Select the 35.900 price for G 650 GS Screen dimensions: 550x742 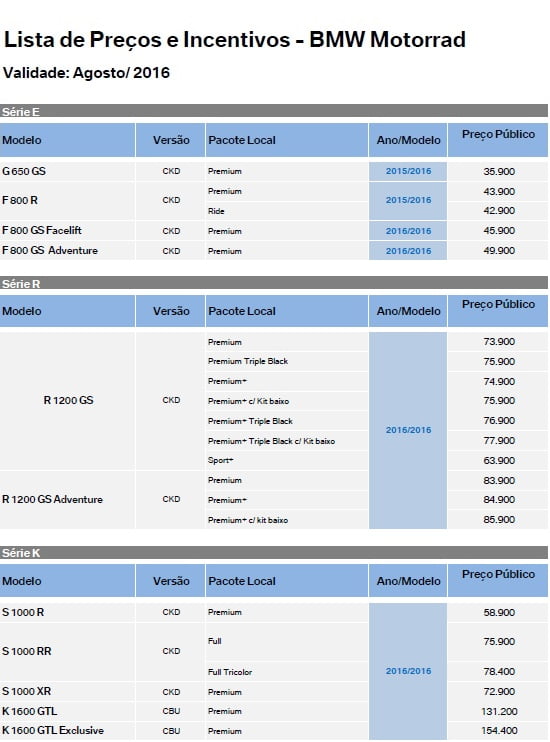pyautogui.click(x=498, y=171)
